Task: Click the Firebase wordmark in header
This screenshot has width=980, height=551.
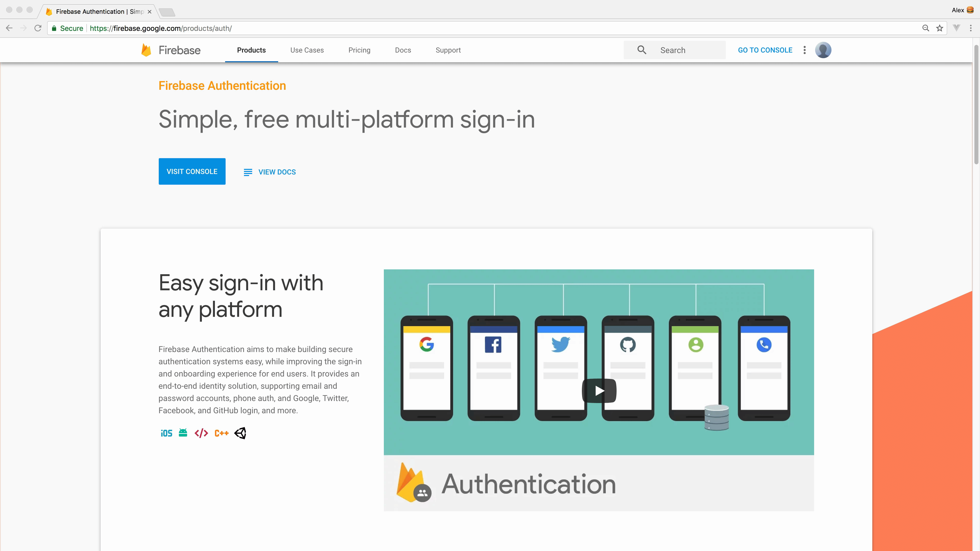Action: pyautogui.click(x=180, y=50)
